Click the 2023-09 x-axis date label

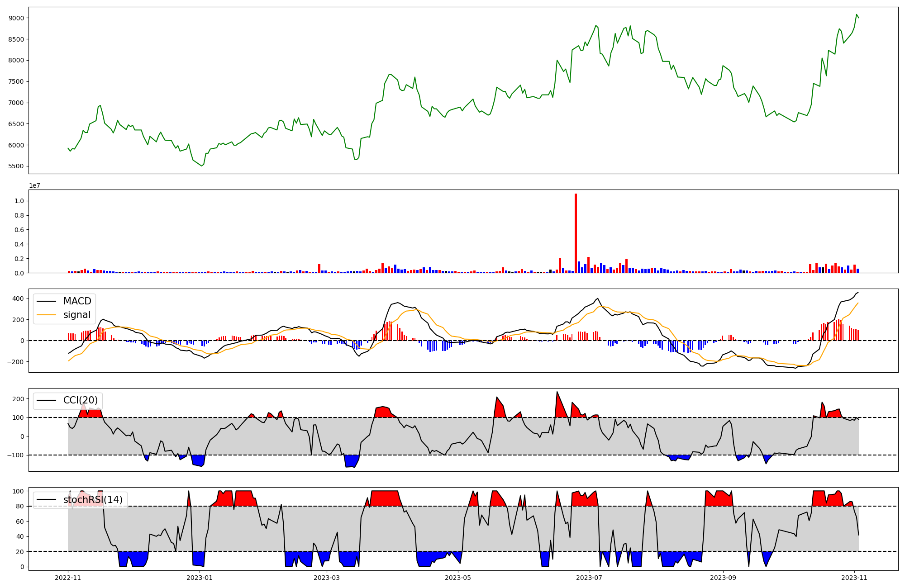(723, 578)
